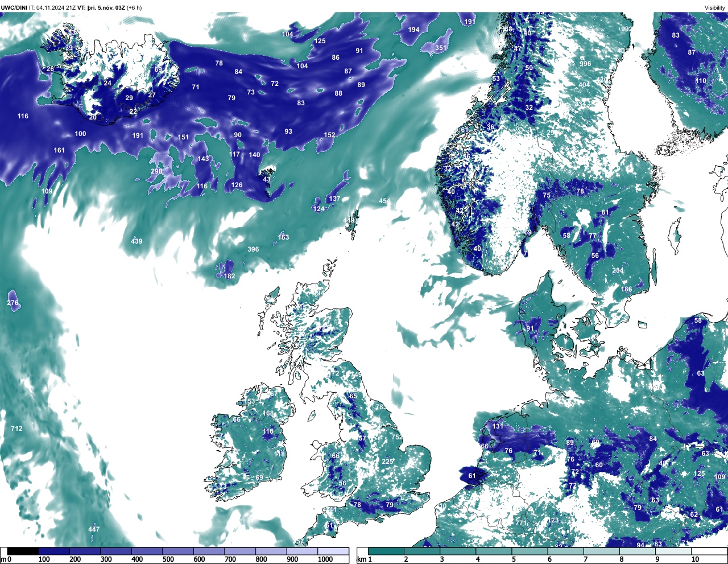
Task: Click the visibility value 27 in Iceland
Action: pos(152,95)
